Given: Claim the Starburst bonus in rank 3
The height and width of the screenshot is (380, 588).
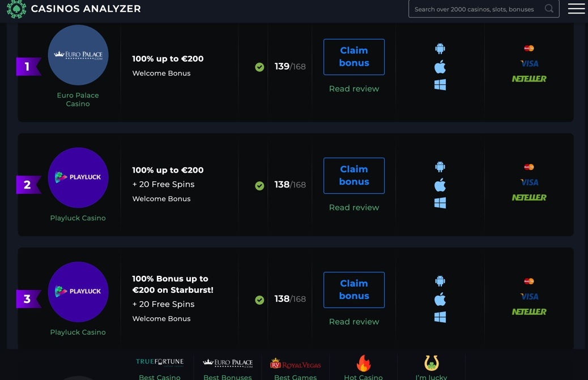Looking at the screenshot, I should 354,290.
